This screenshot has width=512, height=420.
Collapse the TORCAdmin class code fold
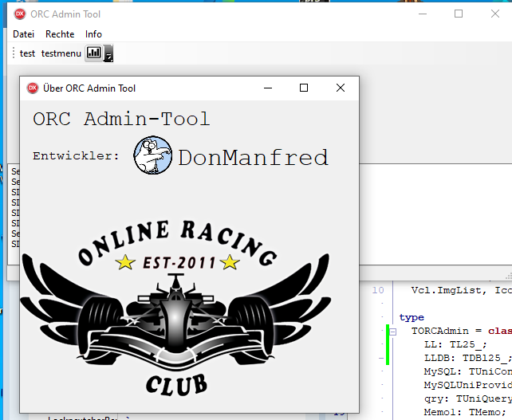tap(392, 330)
